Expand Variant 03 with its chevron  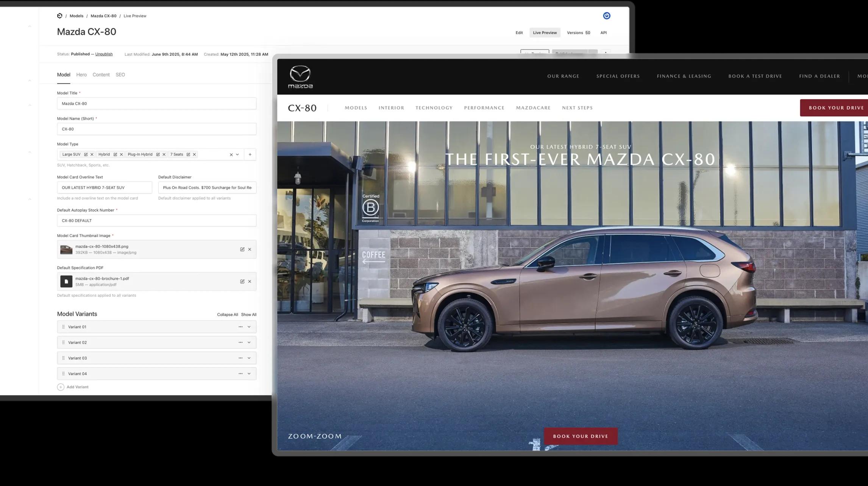(249, 358)
